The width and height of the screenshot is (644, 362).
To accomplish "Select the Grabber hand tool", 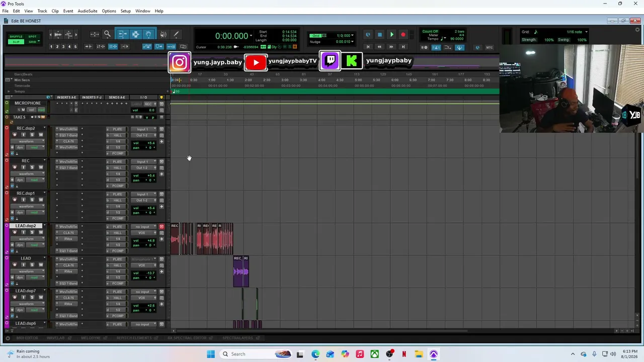I will click(148, 34).
